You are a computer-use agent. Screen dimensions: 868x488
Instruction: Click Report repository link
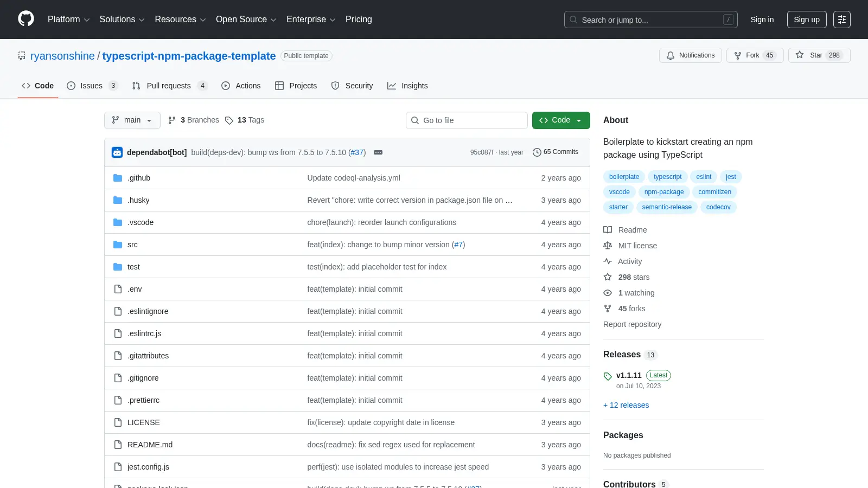(x=632, y=324)
